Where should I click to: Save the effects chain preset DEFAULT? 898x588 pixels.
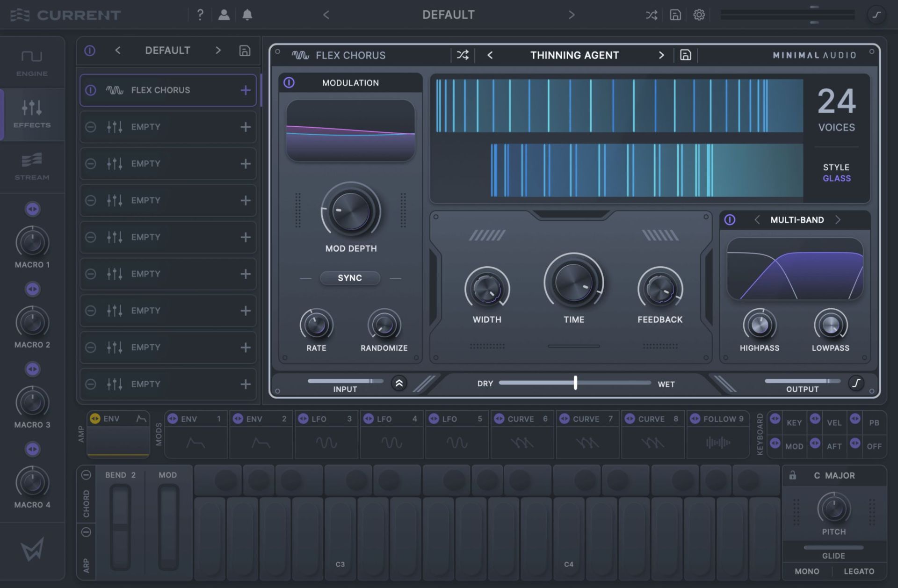point(245,51)
